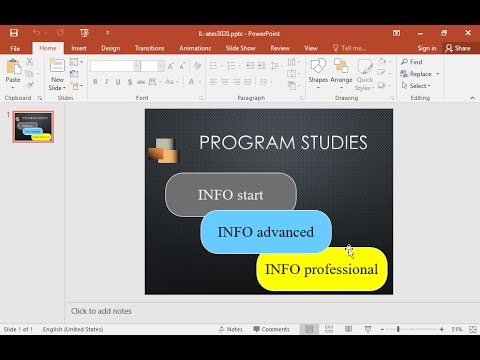The height and width of the screenshot is (360, 480).
Task: Click the Sign in link
Action: (x=427, y=48)
